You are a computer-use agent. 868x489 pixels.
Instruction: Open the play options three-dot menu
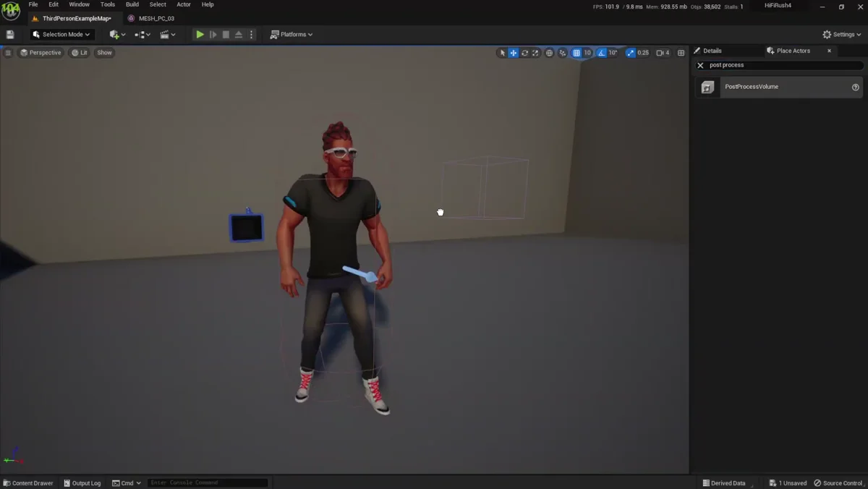pyautogui.click(x=252, y=34)
